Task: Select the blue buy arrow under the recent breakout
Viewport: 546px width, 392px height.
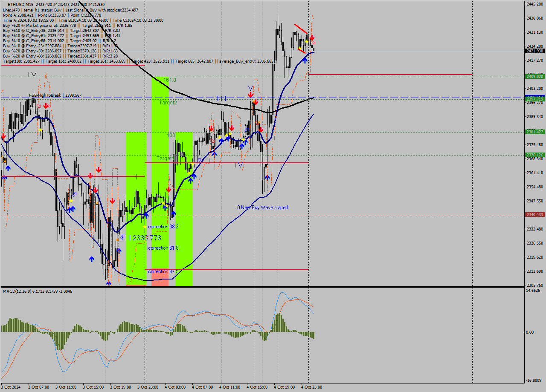Action: [305, 61]
